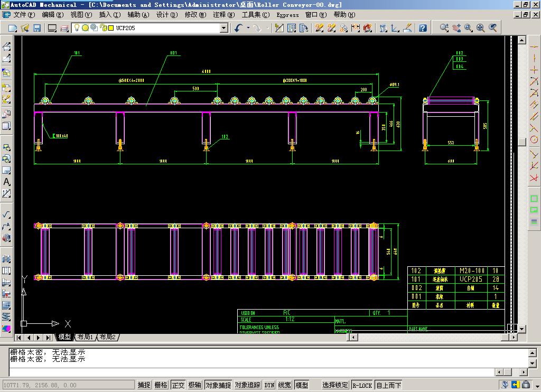
Task: Open the Help question mark icon
Action: 423,28
